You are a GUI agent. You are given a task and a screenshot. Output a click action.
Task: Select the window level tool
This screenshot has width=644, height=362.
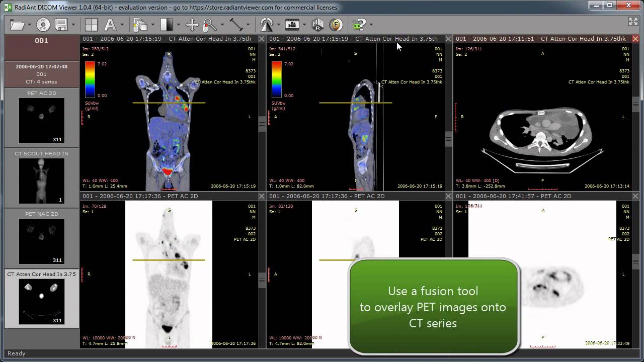click(167, 25)
